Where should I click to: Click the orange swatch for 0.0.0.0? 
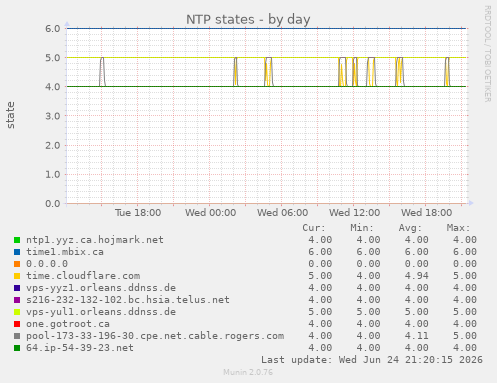click(17, 264)
